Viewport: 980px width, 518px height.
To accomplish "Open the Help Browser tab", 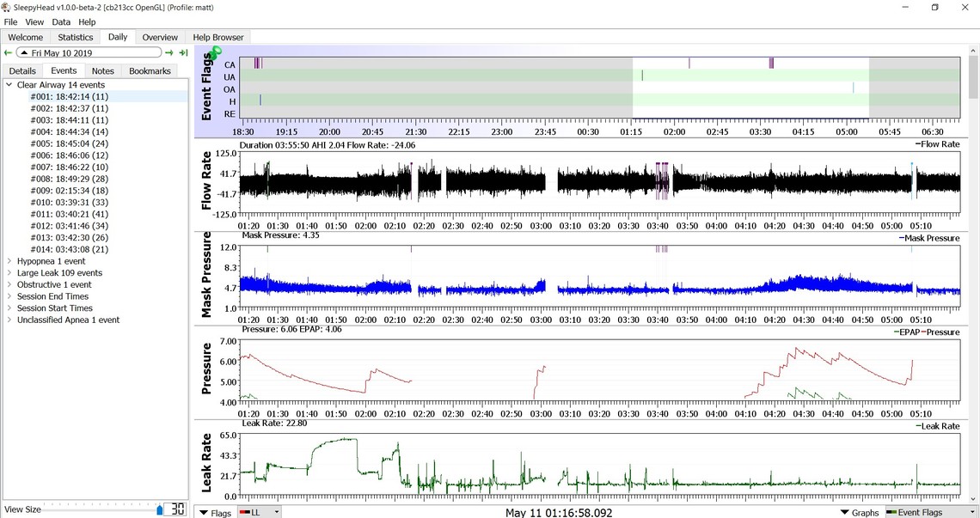I will point(218,38).
